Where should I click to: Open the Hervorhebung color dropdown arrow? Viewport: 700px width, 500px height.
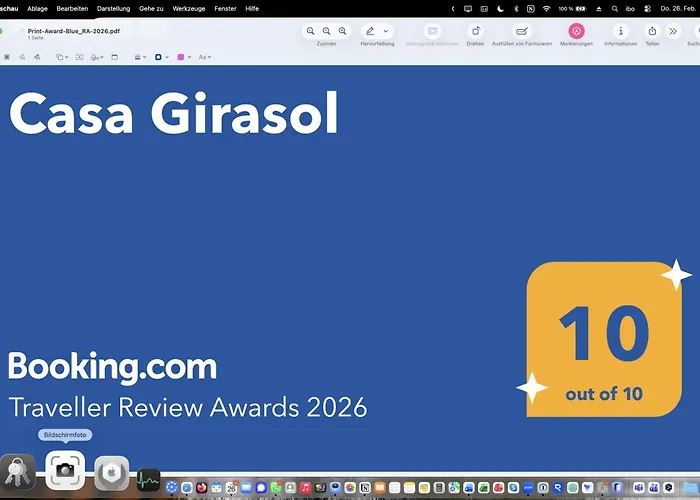[386, 31]
